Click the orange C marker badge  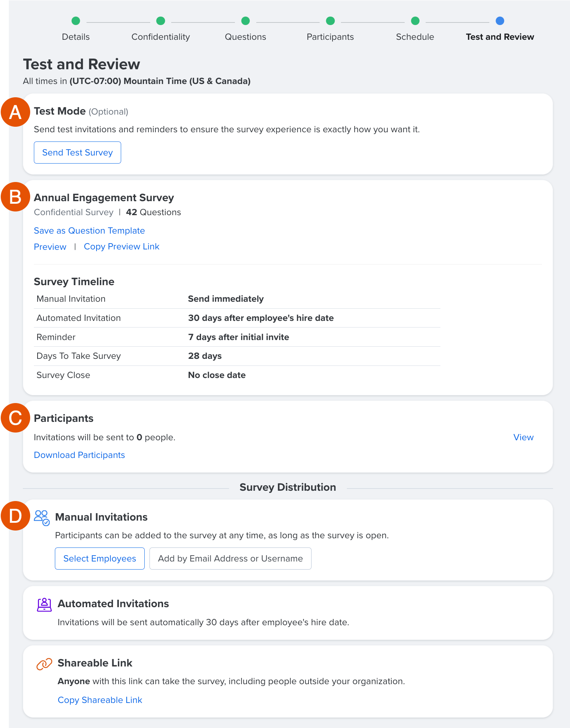point(15,418)
